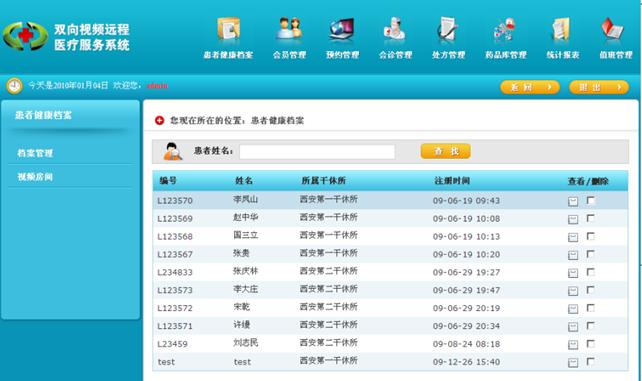Click the clock icon beside today's date
The image size is (642, 381).
[14, 86]
